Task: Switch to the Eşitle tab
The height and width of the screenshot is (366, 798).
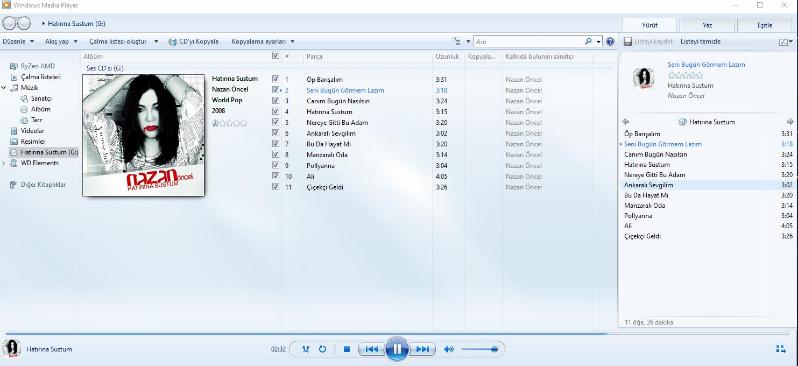Action: [x=765, y=25]
